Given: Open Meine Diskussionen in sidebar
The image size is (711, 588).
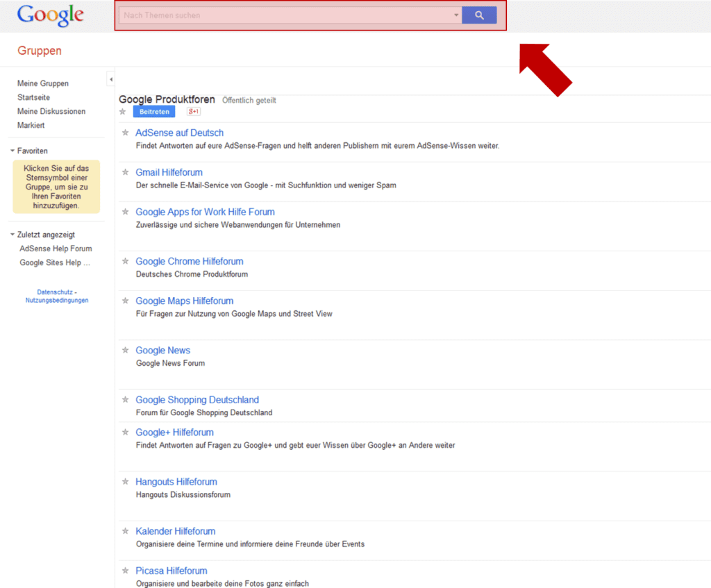Looking at the screenshot, I should (51, 112).
